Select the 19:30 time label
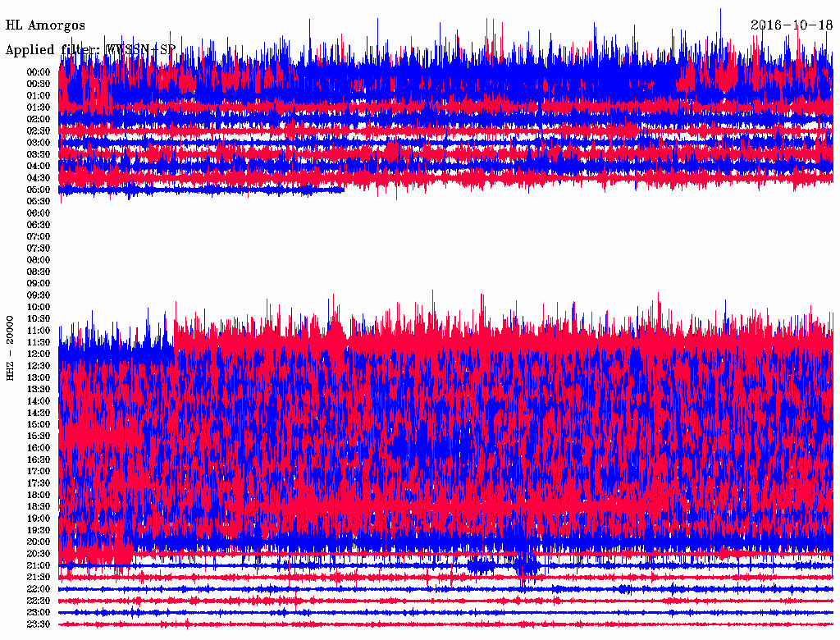 tap(39, 529)
